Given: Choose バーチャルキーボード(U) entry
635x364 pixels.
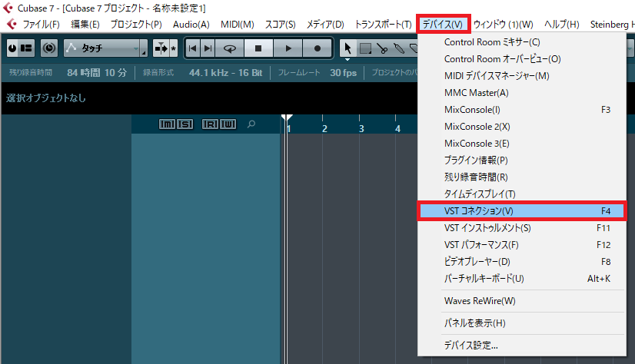Looking at the screenshot, I should [x=522, y=279].
